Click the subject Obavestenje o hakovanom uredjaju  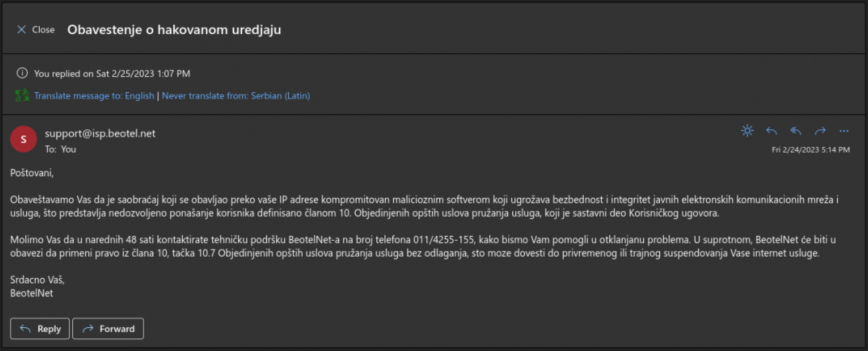tap(174, 29)
